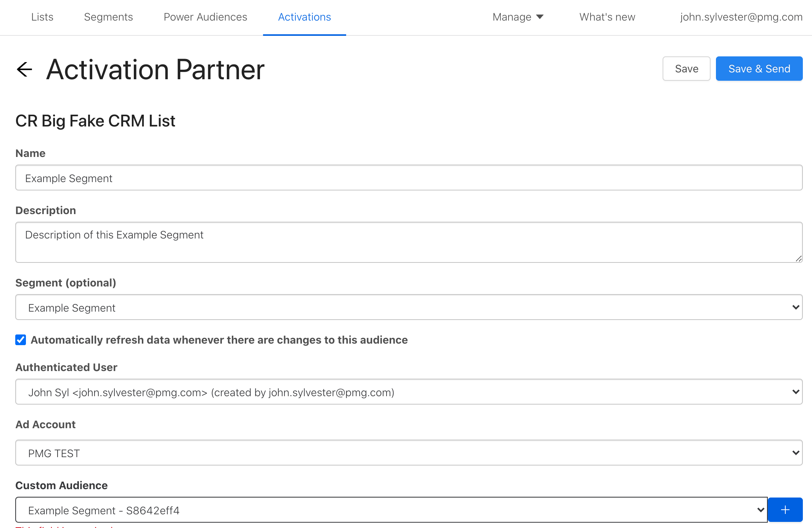The height and width of the screenshot is (528, 812).
Task: Click the Save & Send button
Action: (x=759, y=69)
